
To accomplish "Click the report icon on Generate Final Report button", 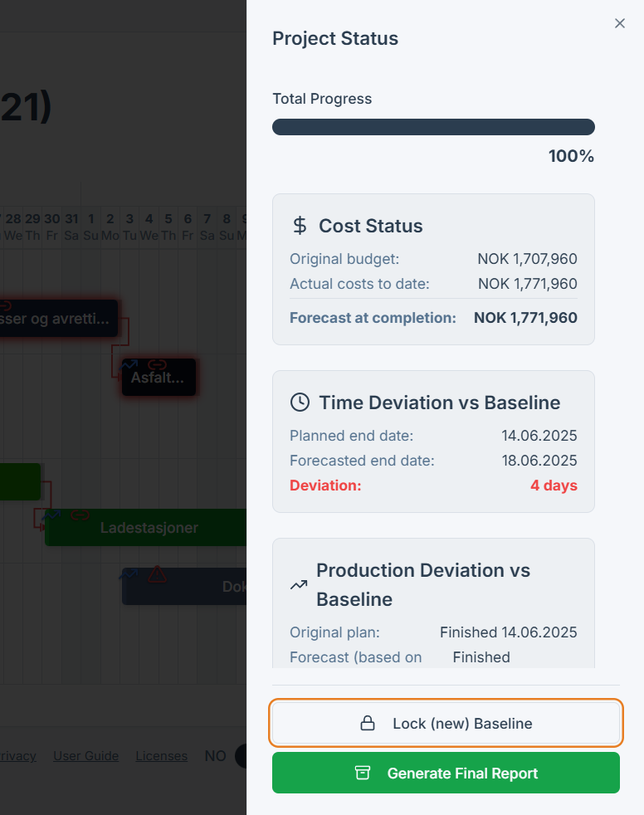I will coord(363,772).
